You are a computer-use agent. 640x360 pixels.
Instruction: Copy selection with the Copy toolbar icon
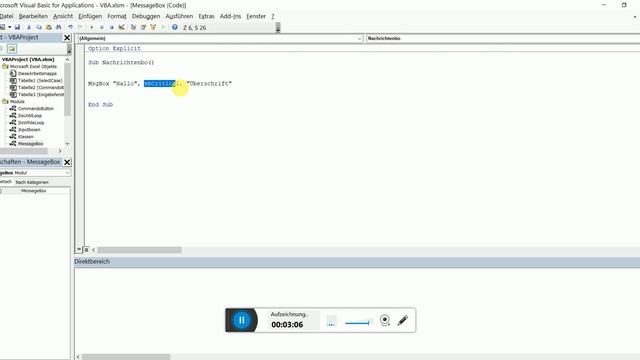pos(39,27)
